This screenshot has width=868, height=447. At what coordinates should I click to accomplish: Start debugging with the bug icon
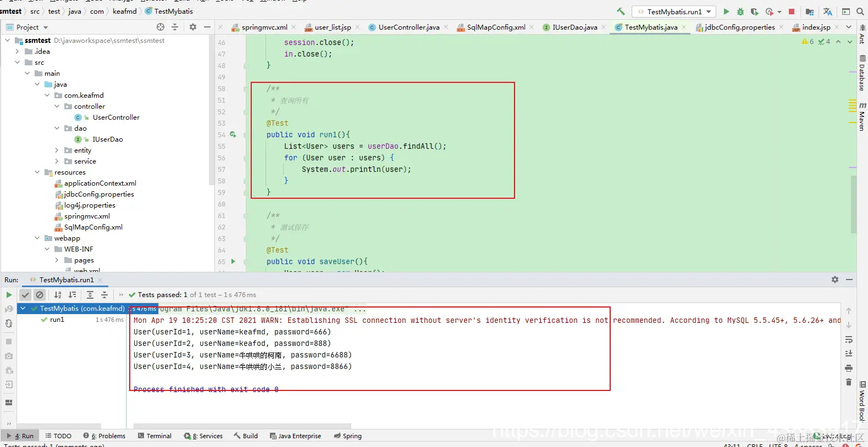(x=740, y=12)
